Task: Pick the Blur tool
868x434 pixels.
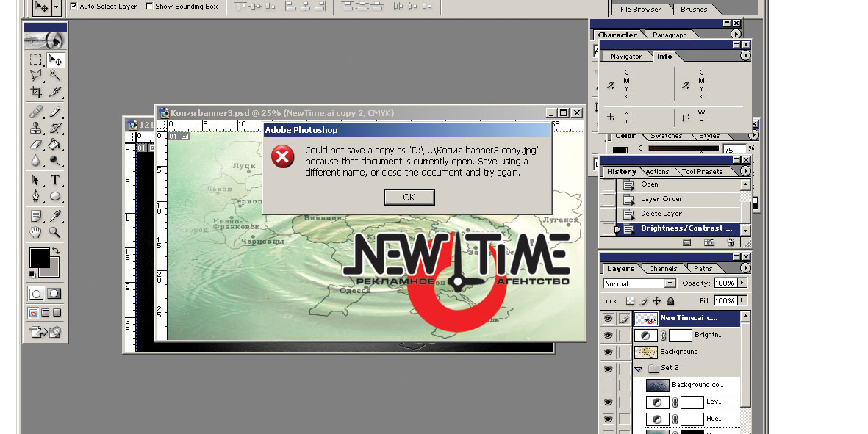Action: (x=36, y=160)
